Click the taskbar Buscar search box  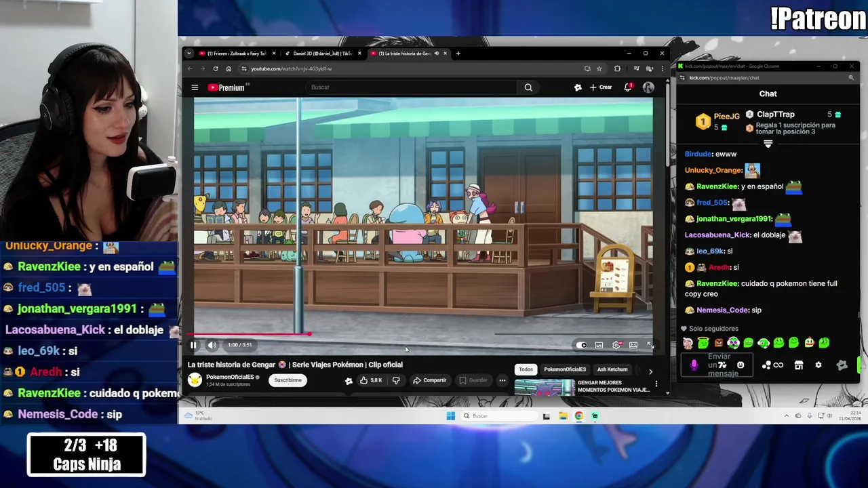coord(500,416)
